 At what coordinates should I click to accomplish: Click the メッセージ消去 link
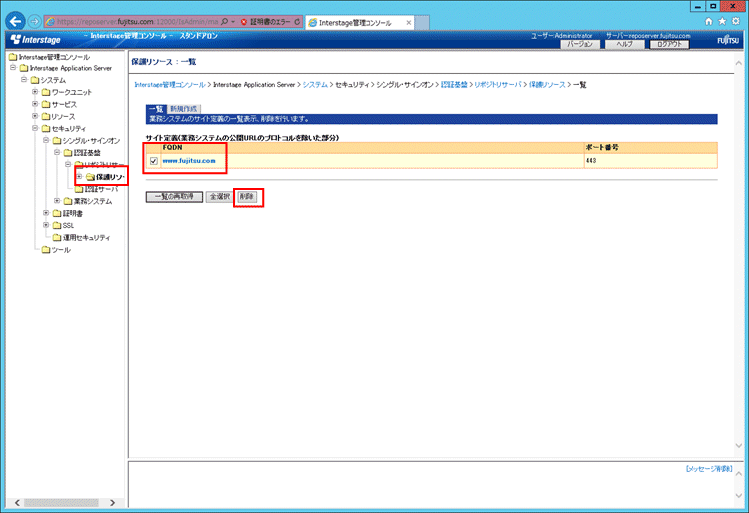[709, 469]
